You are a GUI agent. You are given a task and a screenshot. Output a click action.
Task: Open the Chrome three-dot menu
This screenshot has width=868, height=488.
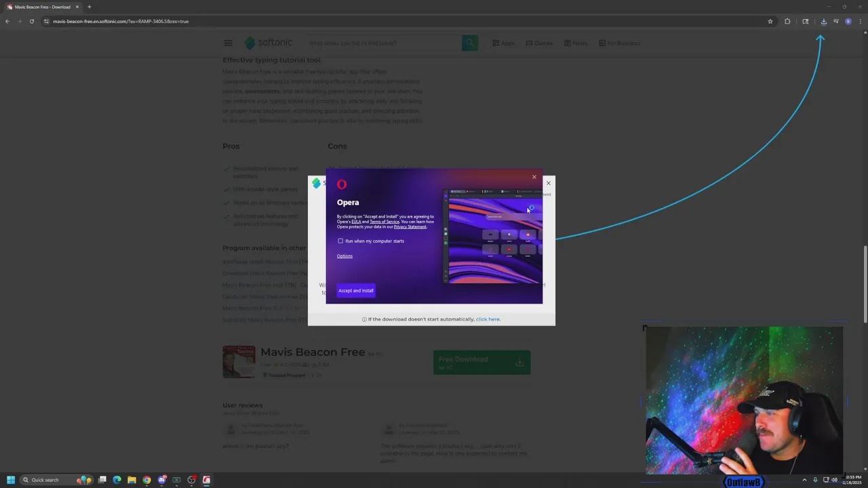tap(861, 21)
